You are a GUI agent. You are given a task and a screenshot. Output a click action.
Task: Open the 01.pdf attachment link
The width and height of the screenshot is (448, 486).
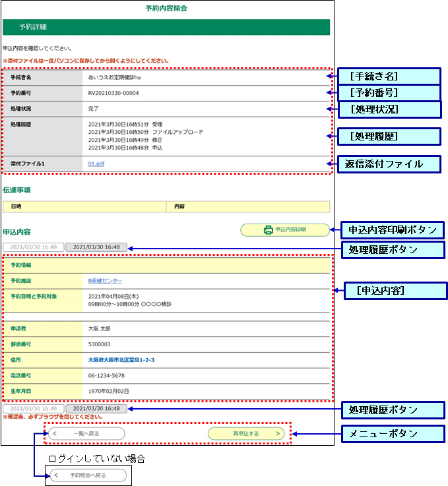pyautogui.click(x=97, y=164)
